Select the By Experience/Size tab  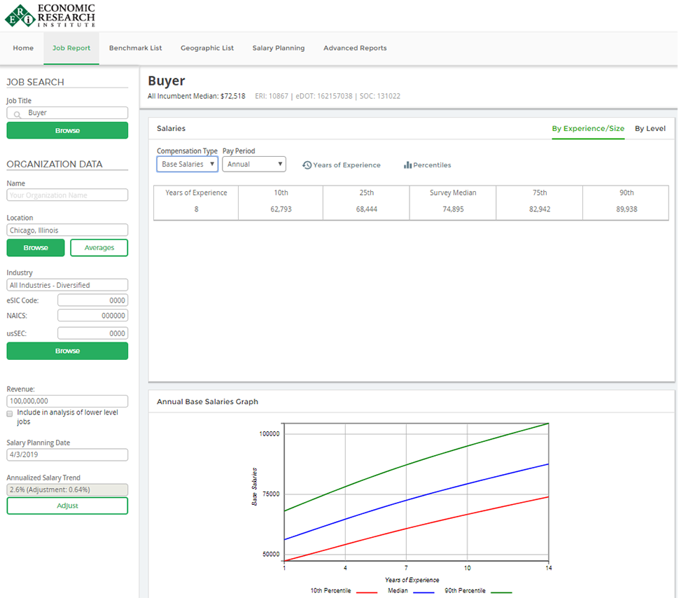tap(588, 129)
